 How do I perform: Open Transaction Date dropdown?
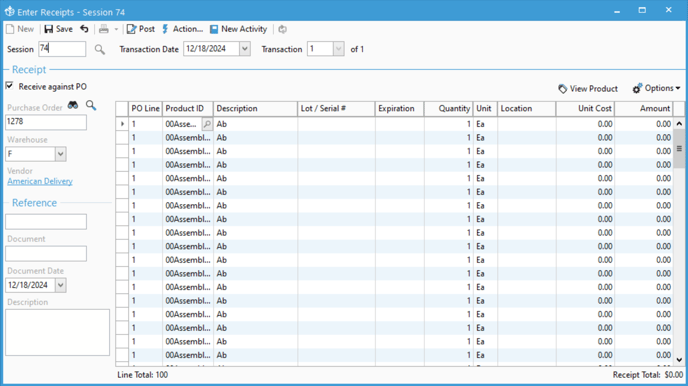[245, 49]
